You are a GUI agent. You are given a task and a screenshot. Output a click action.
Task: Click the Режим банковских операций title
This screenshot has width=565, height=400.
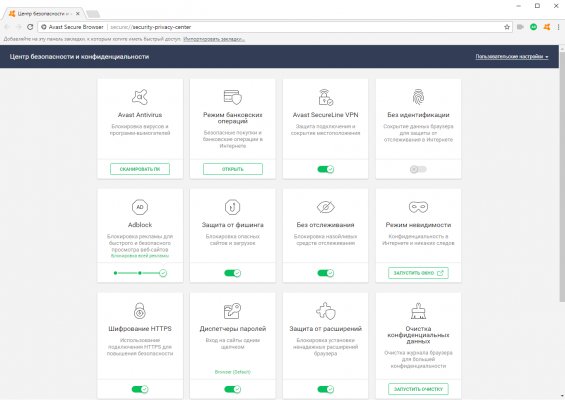(x=232, y=118)
